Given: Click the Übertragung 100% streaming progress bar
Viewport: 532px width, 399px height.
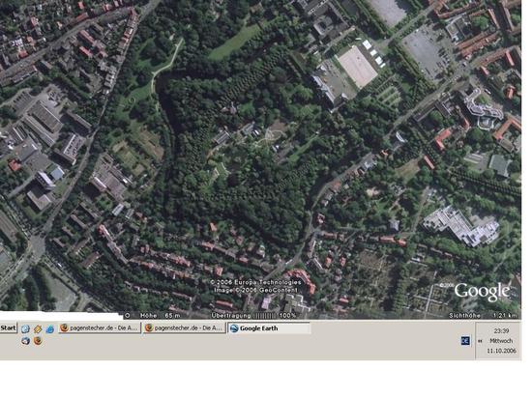Looking at the screenshot, I should (x=254, y=315).
